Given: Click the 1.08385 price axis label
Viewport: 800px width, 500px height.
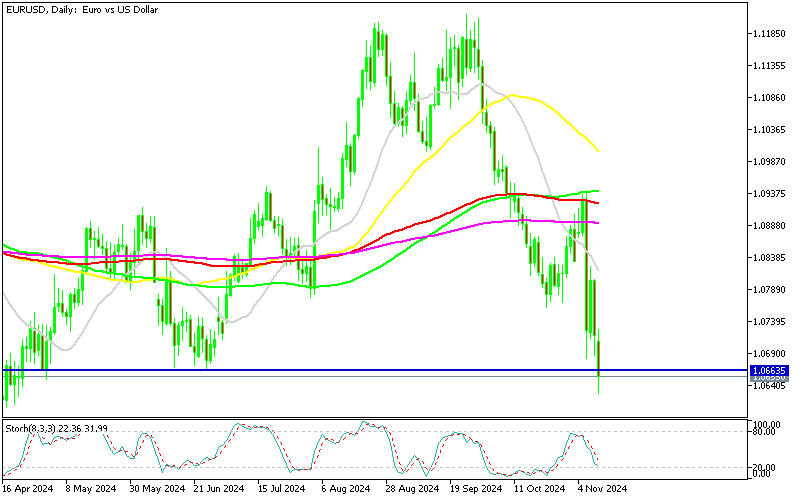Looking at the screenshot, I should (770, 258).
